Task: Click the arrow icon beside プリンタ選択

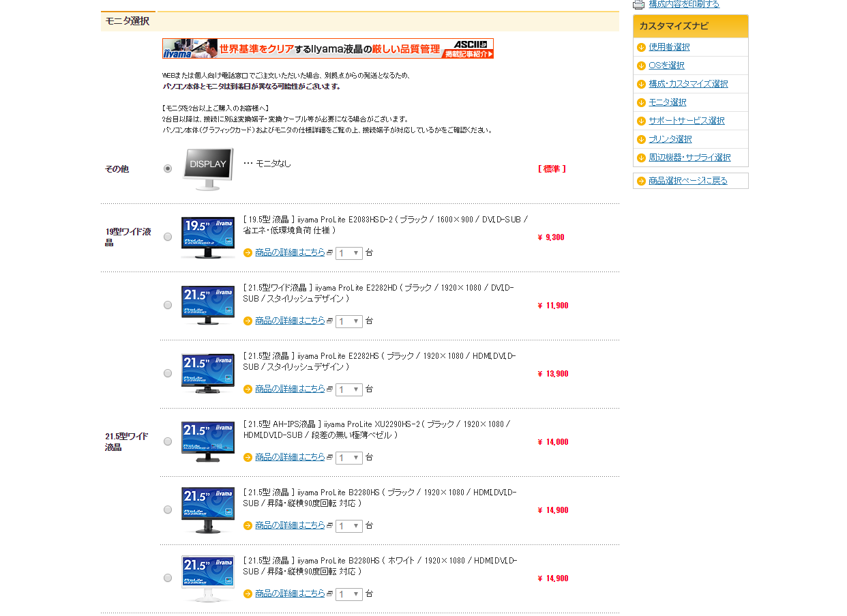Action: coord(641,139)
